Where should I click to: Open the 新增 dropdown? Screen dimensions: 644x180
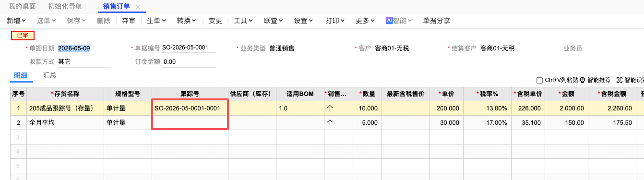pyautogui.click(x=17, y=21)
